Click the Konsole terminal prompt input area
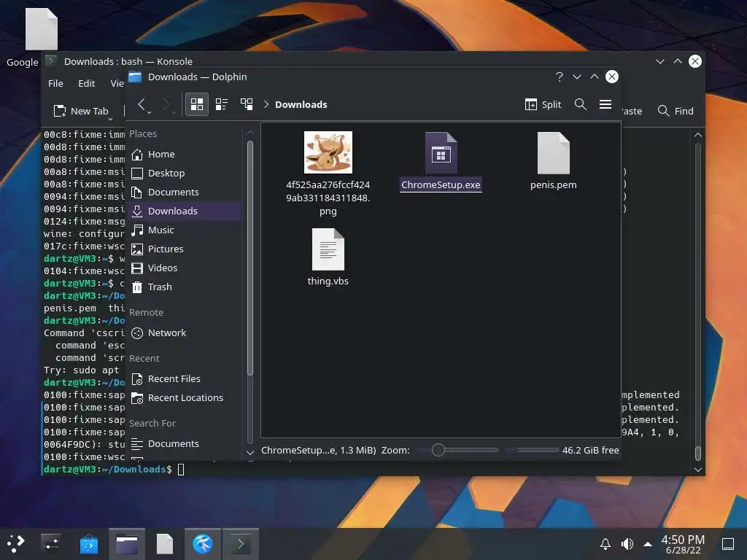The height and width of the screenshot is (560, 747). click(181, 470)
